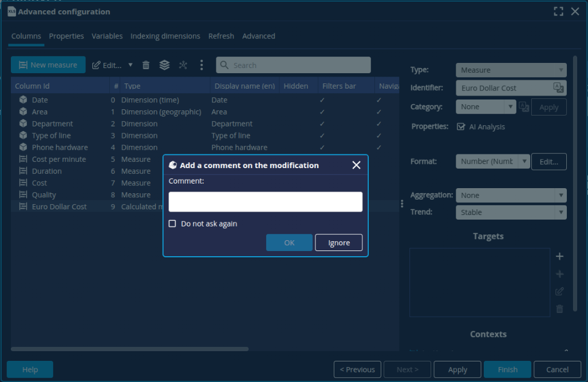Click the cube icon next to Department
This screenshot has height=382, width=588.
coord(23,124)
